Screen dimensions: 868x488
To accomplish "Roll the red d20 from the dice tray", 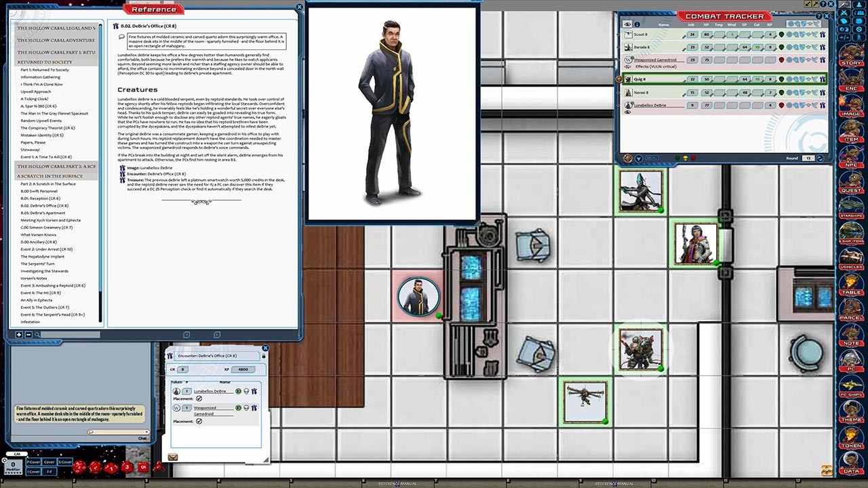I will pos(81,468).
